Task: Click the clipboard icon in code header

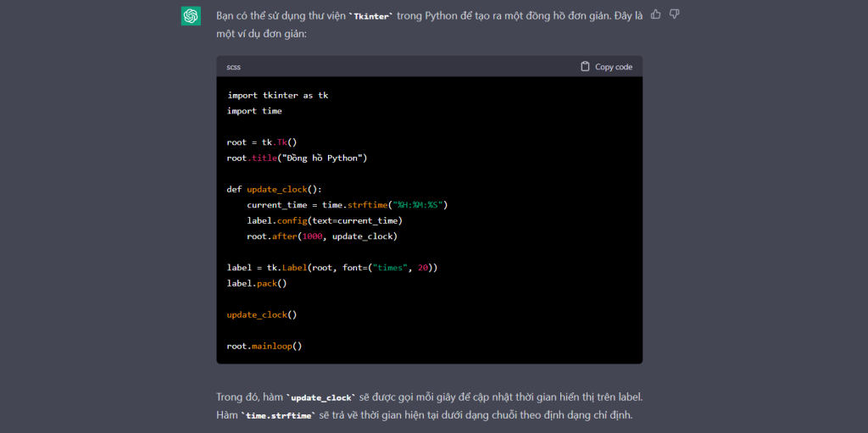Action: click(585, 67)
